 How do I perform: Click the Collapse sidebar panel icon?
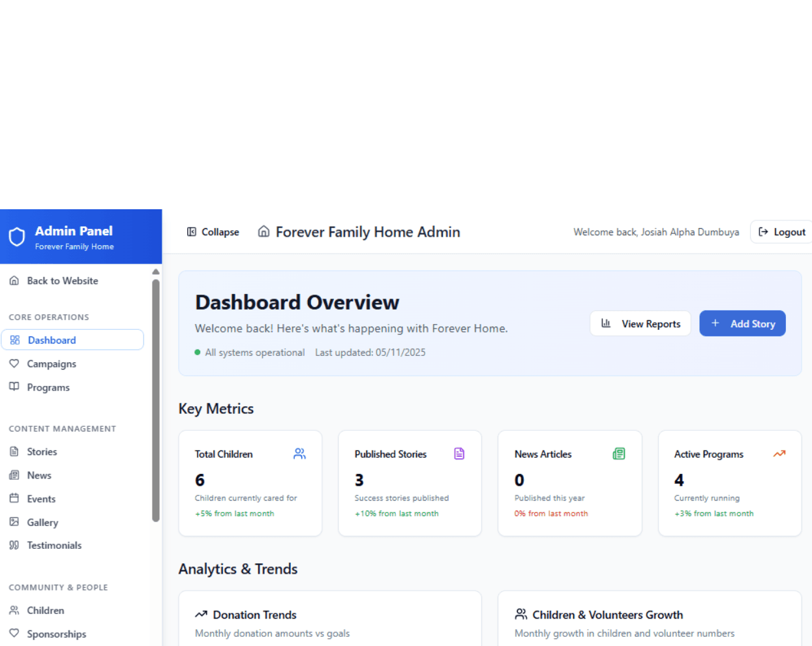pyautogui.click(x=192, y=231)
